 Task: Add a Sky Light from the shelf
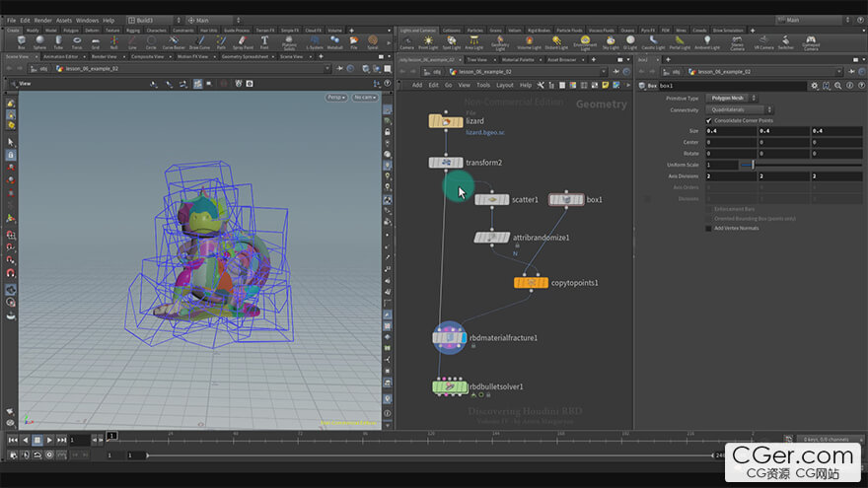tap(611, 43)
